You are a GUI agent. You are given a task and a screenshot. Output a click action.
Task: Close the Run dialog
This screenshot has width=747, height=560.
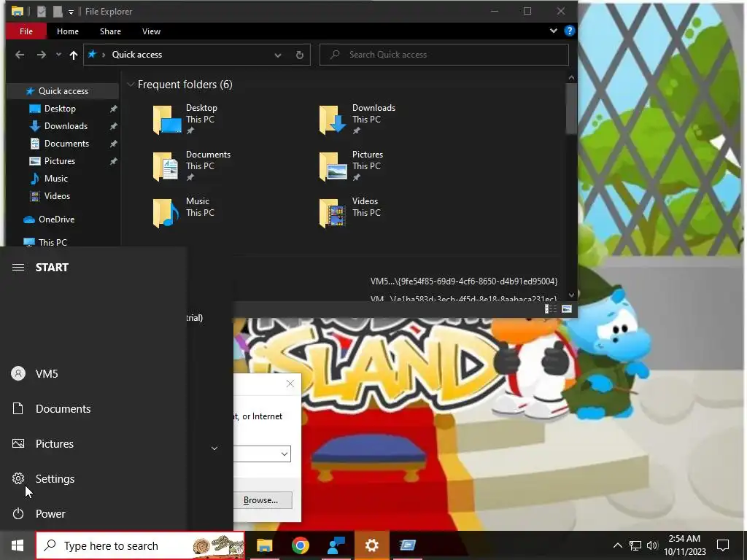coord(290,384)
